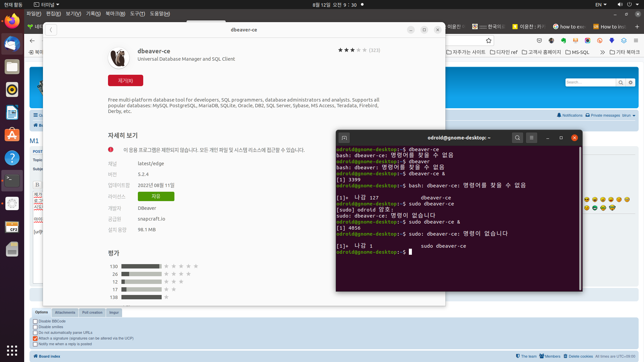The width and height of the screenshot is (644, 362).
Task: Open the Help icon in the dock
Action: (x=12, y=158)
